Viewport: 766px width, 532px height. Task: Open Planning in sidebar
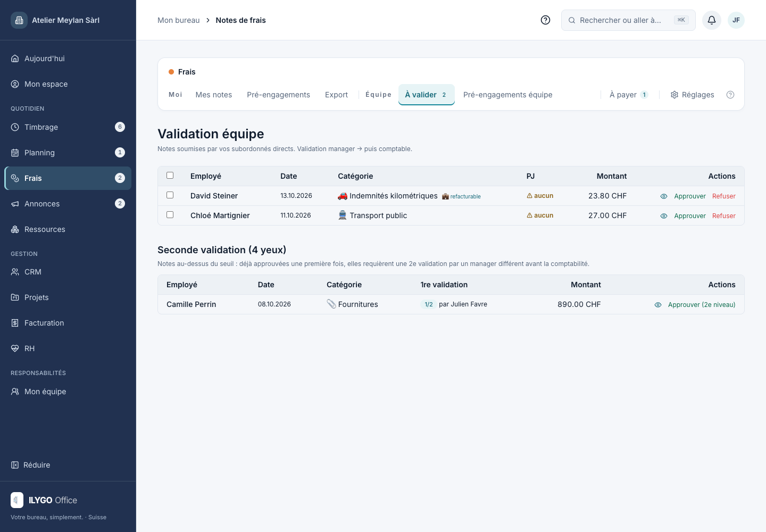pos(68,153)
